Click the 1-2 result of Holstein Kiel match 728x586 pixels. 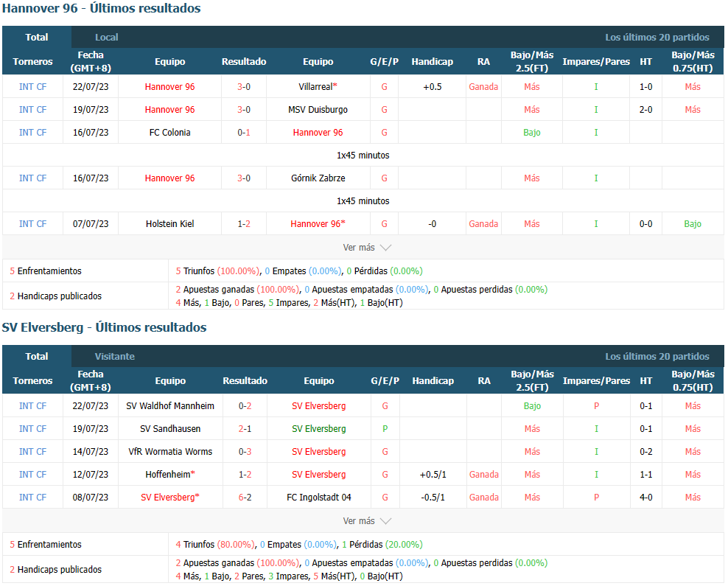click(244, 224)
